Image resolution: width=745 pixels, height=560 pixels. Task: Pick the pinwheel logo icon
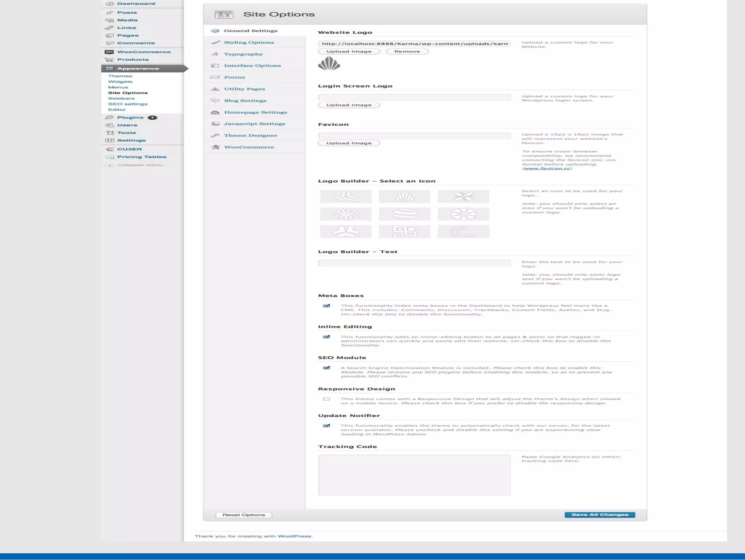(x=463, y=196)
